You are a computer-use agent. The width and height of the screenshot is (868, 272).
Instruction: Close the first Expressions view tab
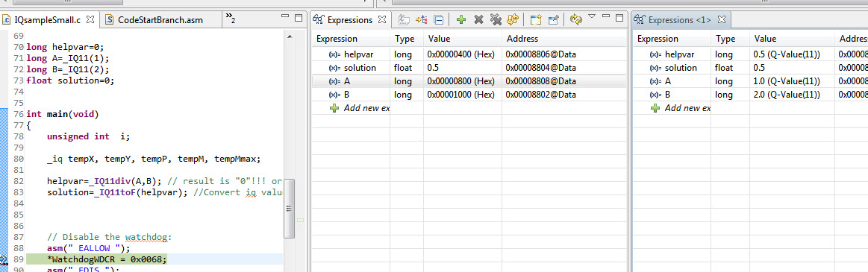pos(382,19)
